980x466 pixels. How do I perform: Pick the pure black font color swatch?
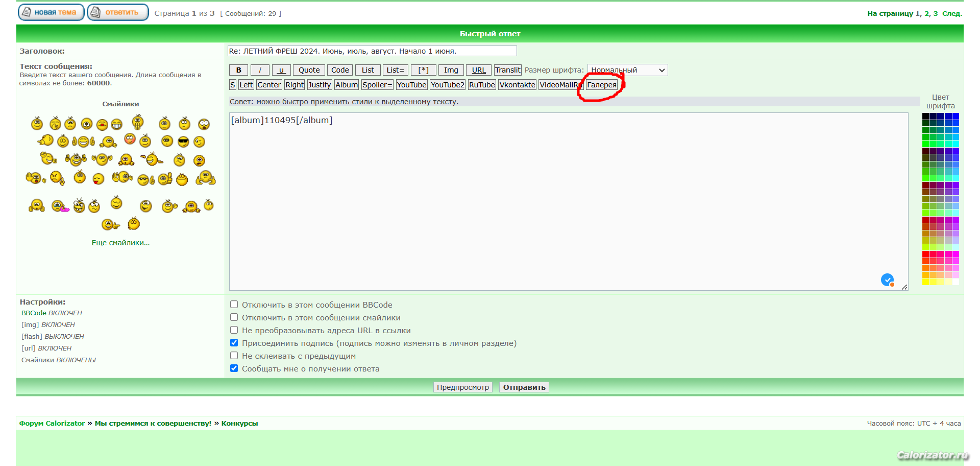coord(925,116)
